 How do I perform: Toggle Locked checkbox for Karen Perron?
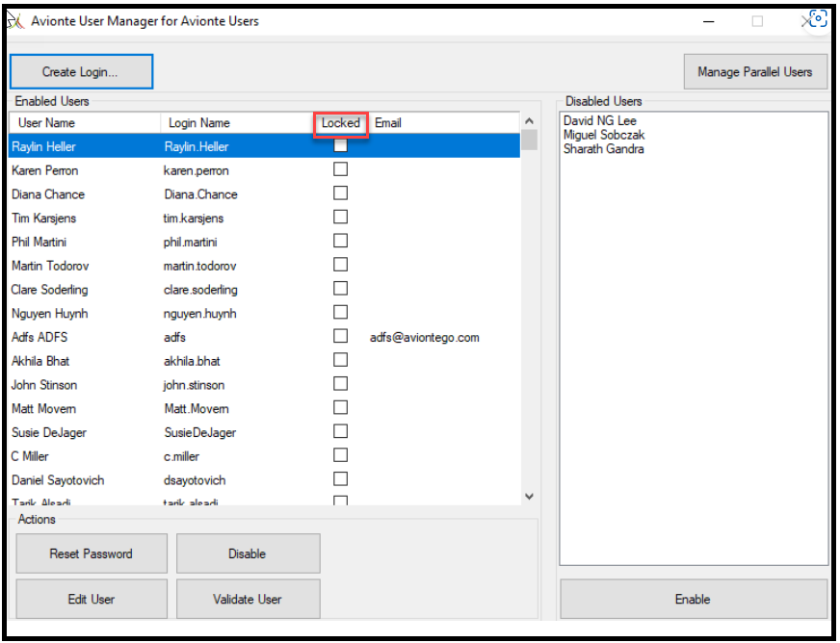pyautogui.click(x=341, y=169)
